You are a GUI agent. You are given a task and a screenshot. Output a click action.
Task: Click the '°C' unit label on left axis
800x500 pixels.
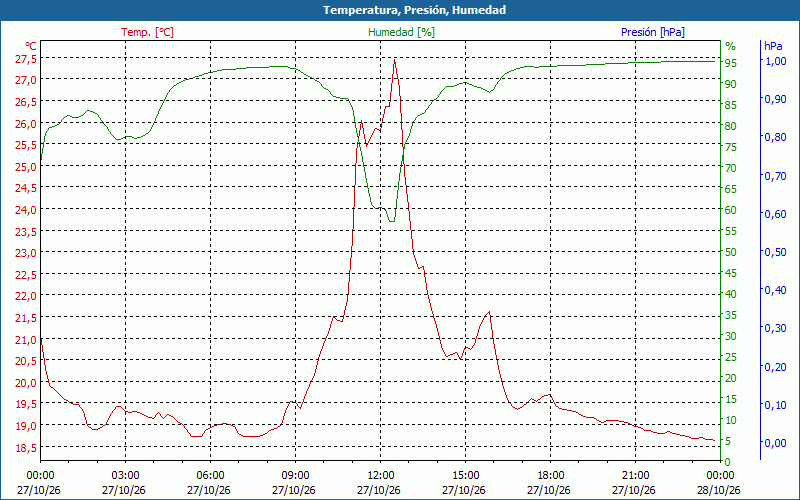pyautogui.click(x=31, y=46)
